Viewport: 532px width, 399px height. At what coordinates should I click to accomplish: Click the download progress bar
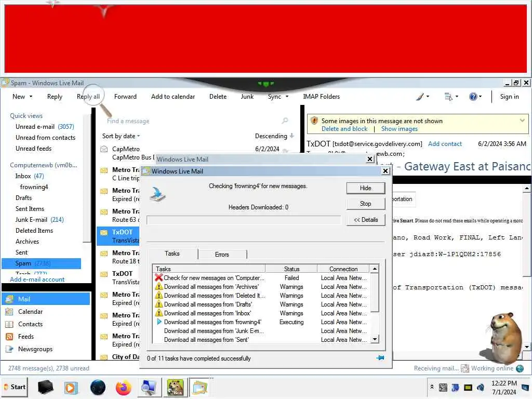[x=244, y=220]
